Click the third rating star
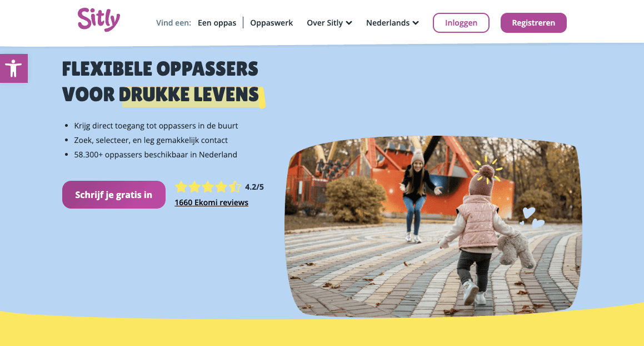The height and width of the screenshot is (346, 644). pos(208,187)
